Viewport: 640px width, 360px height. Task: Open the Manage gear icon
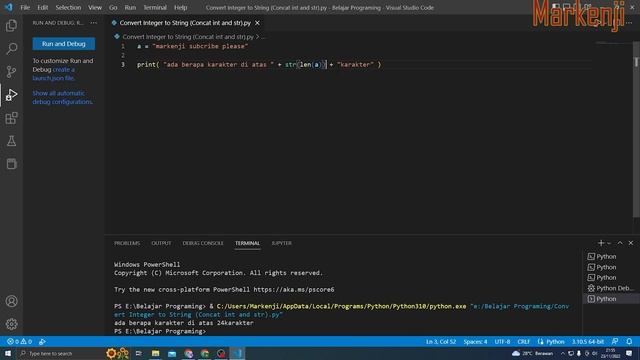coord(11,324)
